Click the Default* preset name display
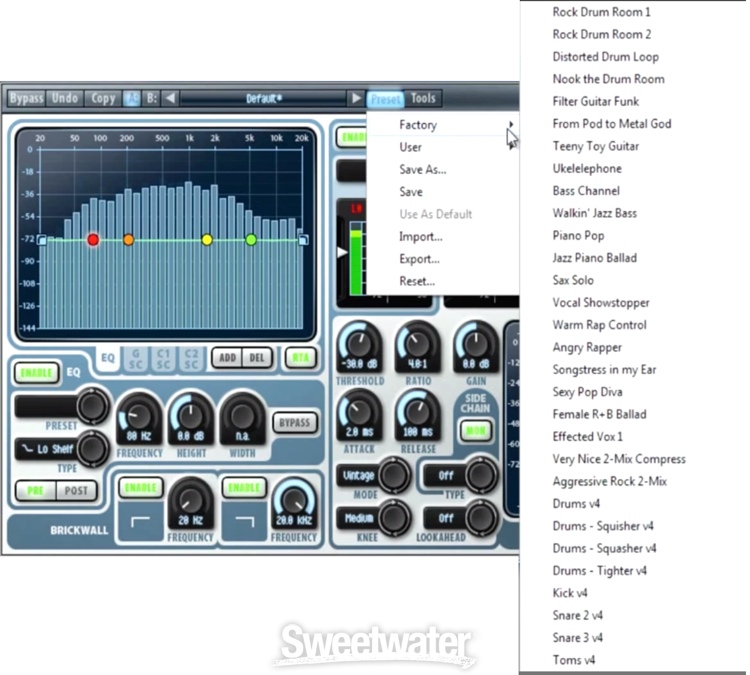Screen dimensions: 750x675 click(x=263, y=98)
